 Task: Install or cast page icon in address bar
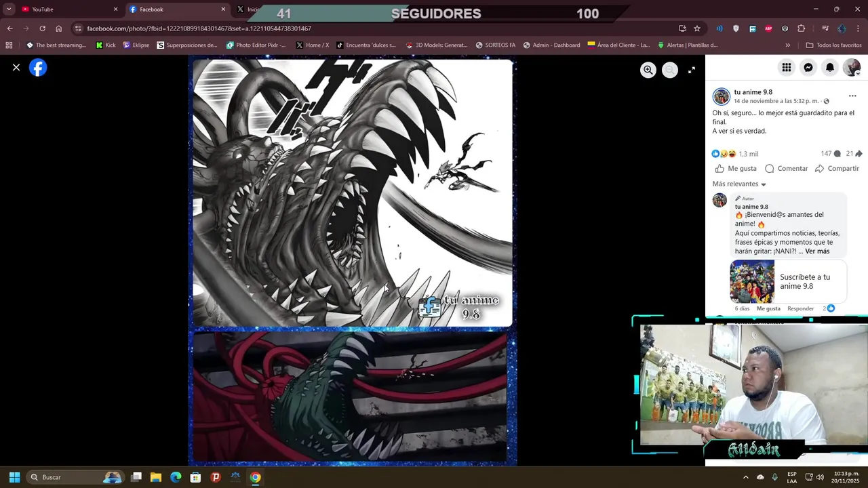coord(682,28)
